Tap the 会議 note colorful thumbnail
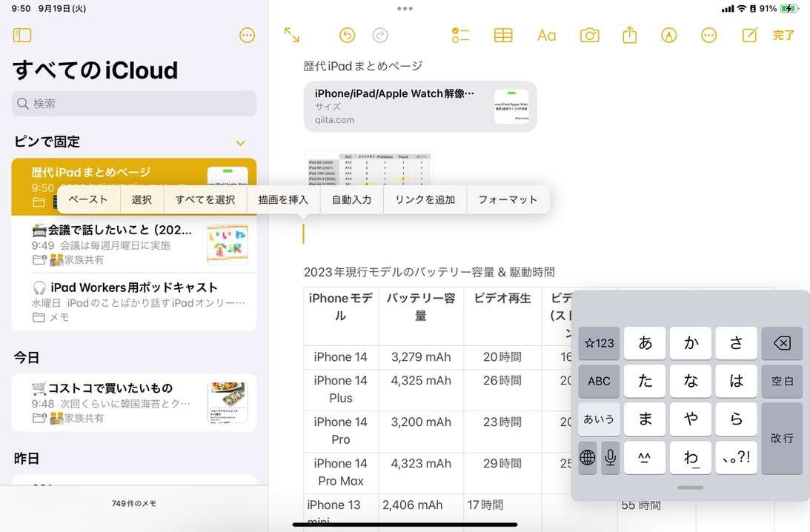 coord(228,245)
